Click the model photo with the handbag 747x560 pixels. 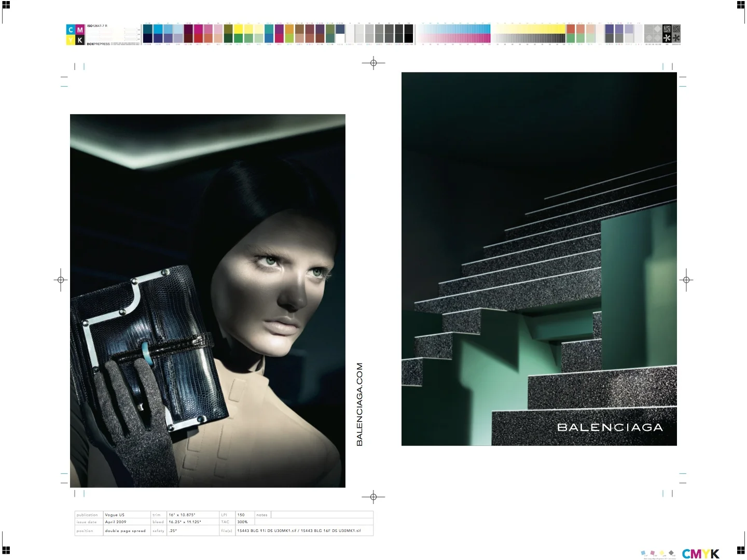[x=208, y=301]
